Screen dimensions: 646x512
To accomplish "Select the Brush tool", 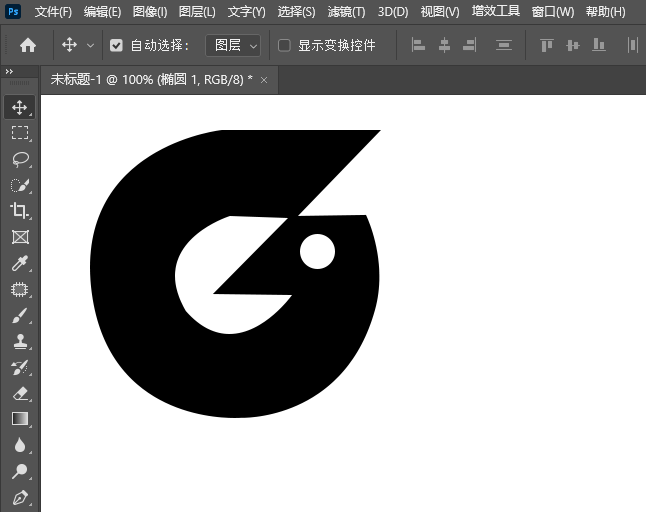I will tap(19, 316).
